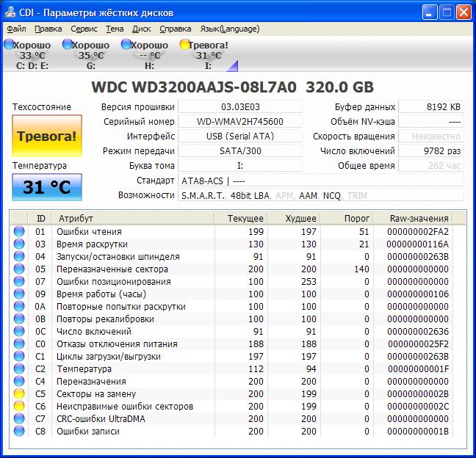Click the Raw-значения column header
Screen dimensions: 476x458
(x=413, y=218)
